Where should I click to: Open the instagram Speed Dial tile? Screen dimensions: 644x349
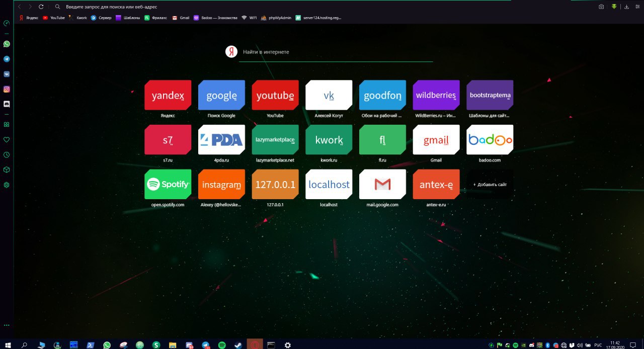(x=221, y=185)
